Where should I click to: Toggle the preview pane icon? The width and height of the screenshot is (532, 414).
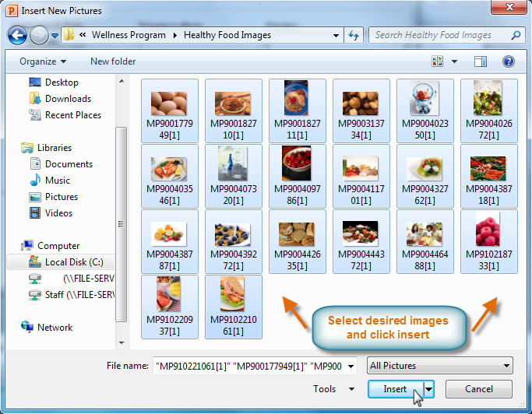click(x=481, y=61)
